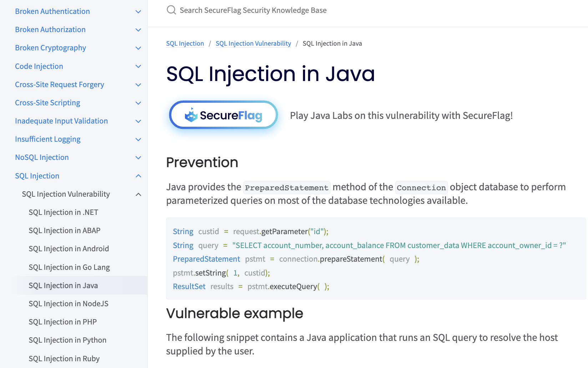Viewport: 588px width, 368px height.
Task: Click the chevron beside NoSQL Injection
Action: (138, 157)
